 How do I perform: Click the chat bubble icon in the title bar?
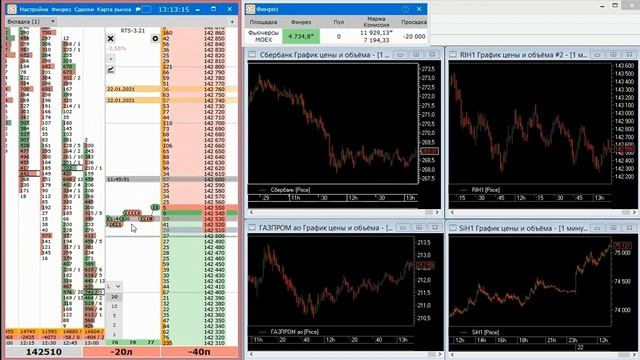click(138, 9)
